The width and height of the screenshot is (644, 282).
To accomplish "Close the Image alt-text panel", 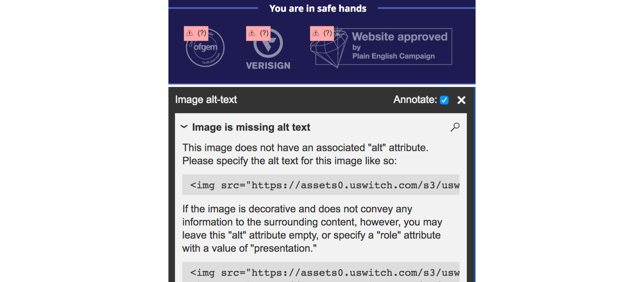I will pos(461,100).
